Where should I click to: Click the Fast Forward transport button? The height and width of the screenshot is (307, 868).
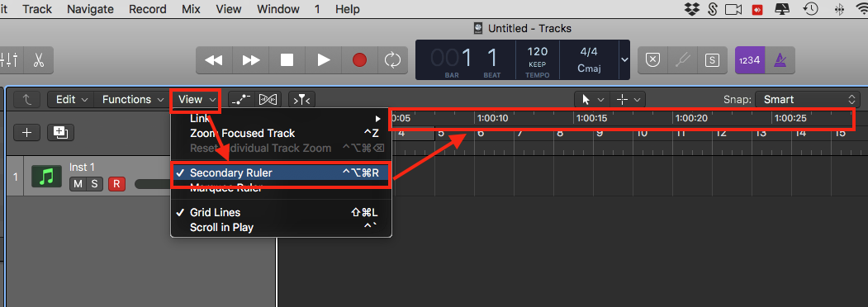coord(251,59)
